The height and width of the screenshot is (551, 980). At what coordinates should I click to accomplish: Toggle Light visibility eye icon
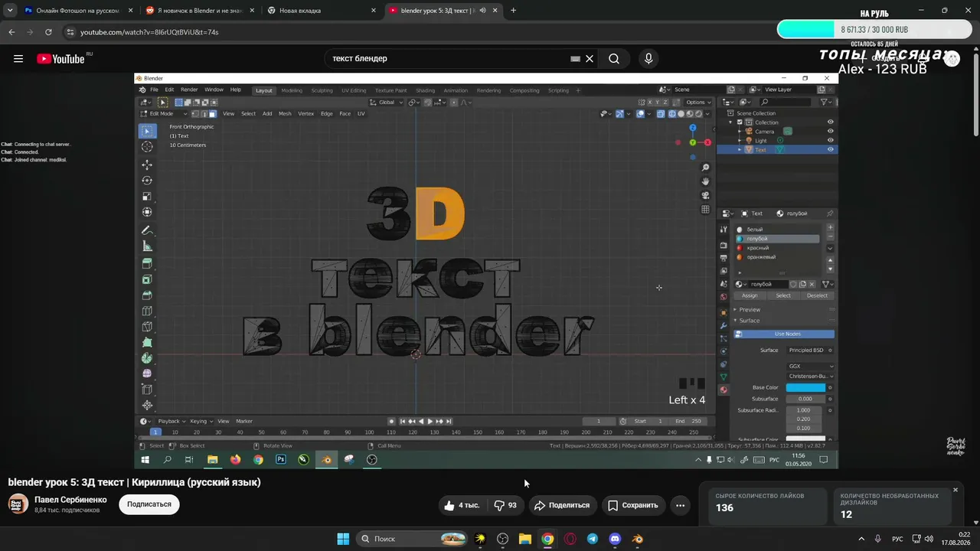[830, 141]
